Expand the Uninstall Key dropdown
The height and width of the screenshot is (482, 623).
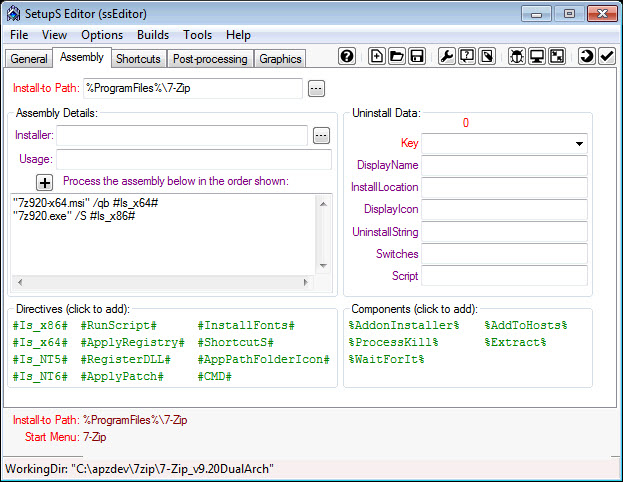pos(579,143)
